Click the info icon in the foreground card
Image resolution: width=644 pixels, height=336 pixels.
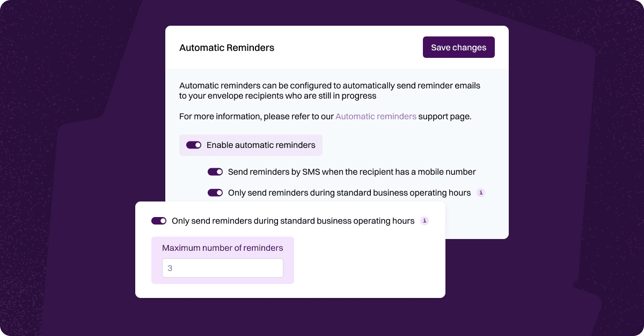coord(425,221)
